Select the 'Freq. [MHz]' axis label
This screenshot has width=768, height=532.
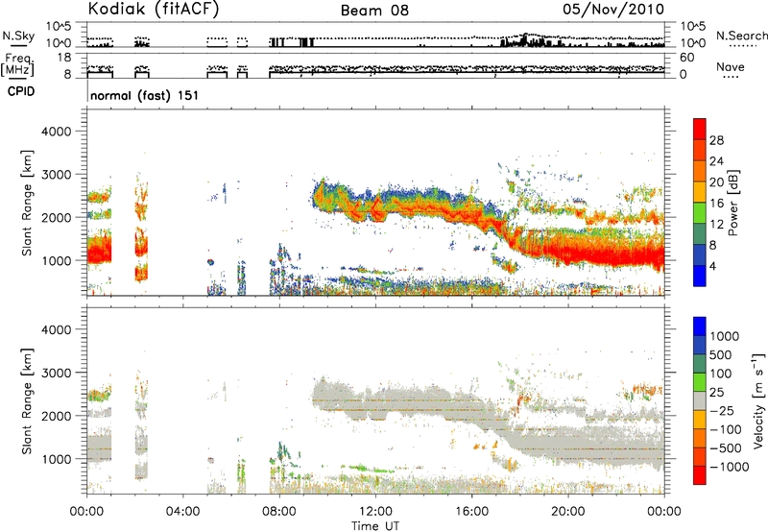(17, 65)
